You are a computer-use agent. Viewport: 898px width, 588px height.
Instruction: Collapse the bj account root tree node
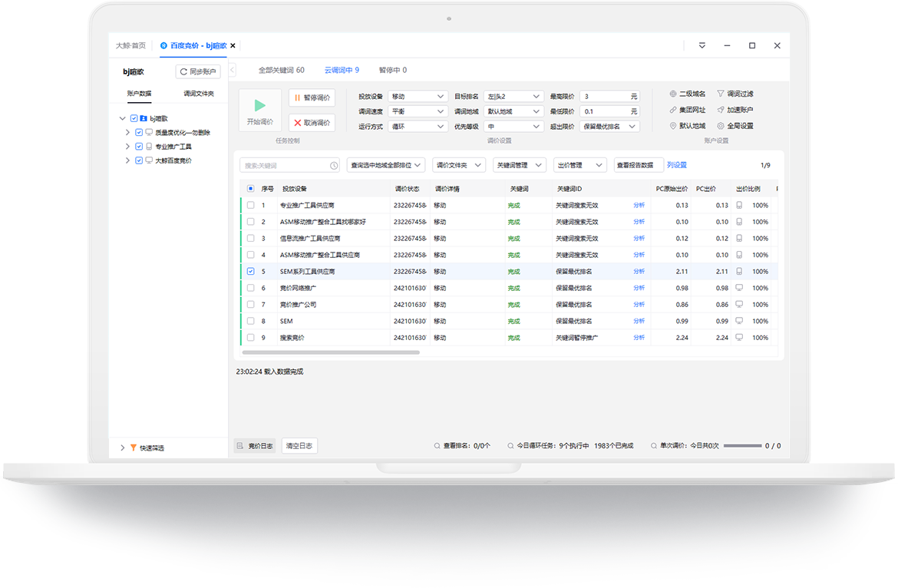point(122,118)
